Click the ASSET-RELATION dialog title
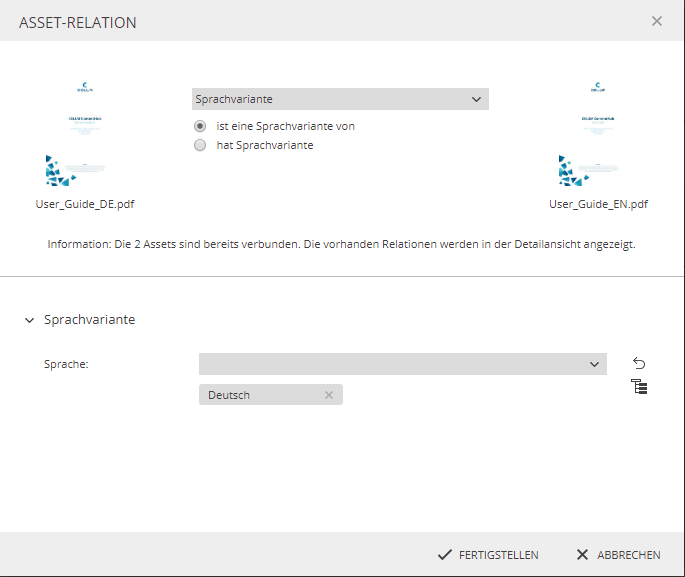The width and height of the screenshot is (685, 577). pos(78,22)
